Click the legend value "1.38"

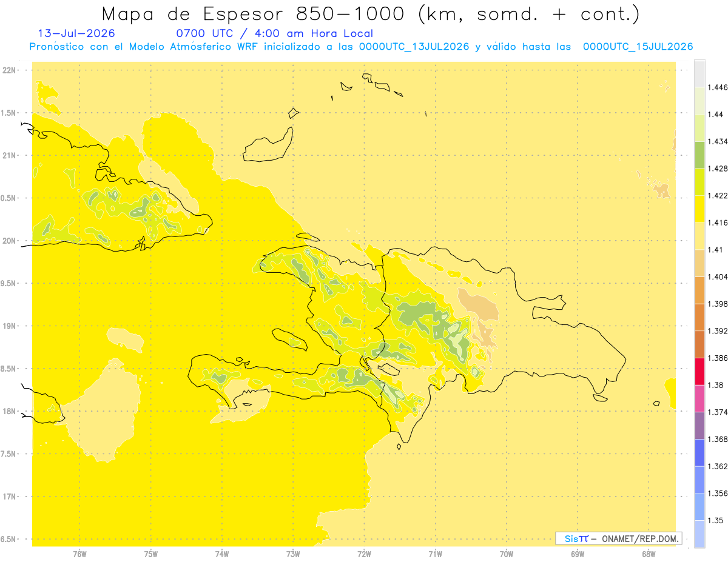[716, 385]
